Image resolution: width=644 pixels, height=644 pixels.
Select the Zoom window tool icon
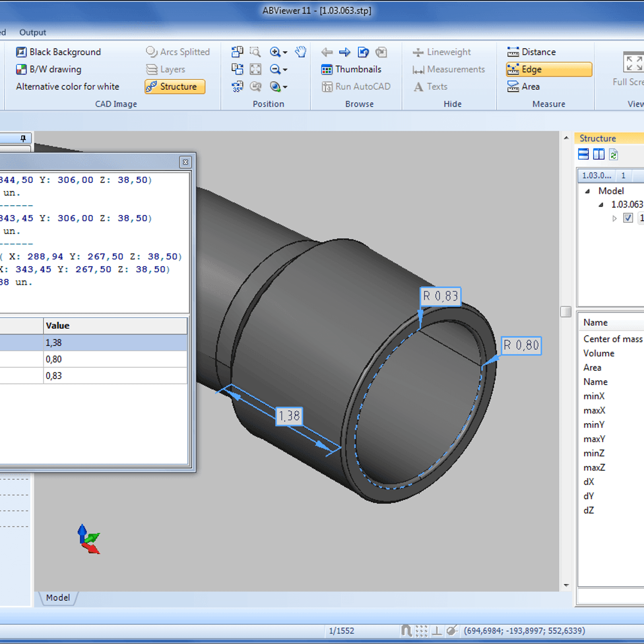255,52
